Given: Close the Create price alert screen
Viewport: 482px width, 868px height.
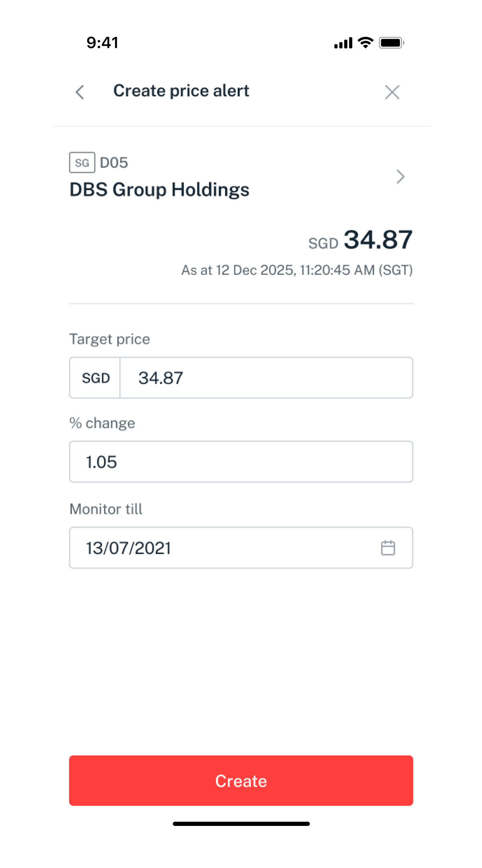Looking at the screenshot, I should click(392, 92).
